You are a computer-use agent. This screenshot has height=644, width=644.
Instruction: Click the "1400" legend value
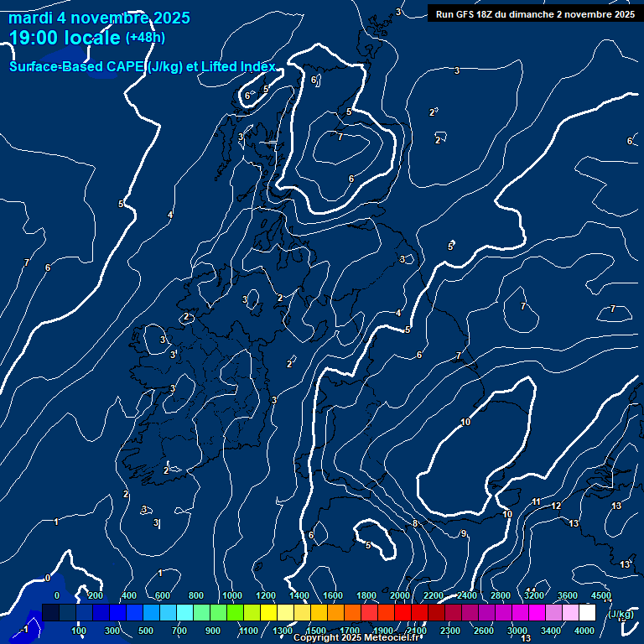coord(299,595)
